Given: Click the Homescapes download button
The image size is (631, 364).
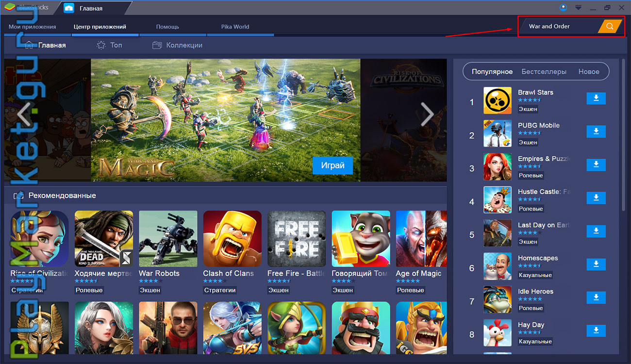Looking at the screenshot, I should (x=596, y=265).
